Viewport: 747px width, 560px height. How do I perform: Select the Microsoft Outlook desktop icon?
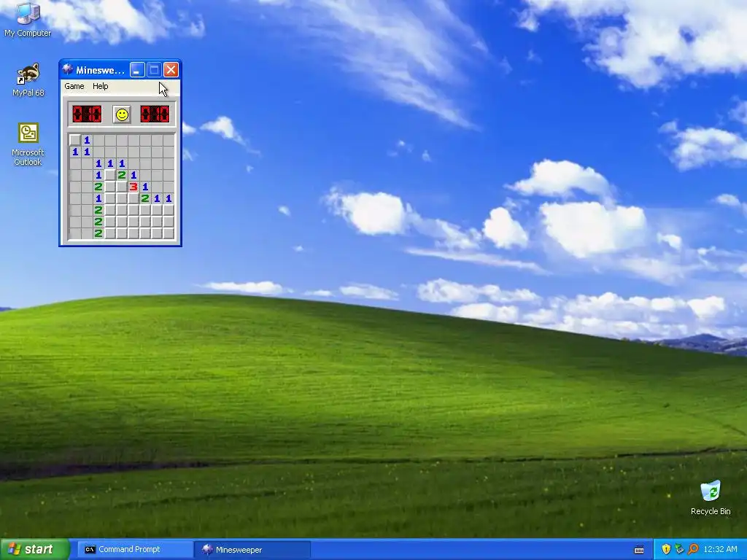[28, 144]
